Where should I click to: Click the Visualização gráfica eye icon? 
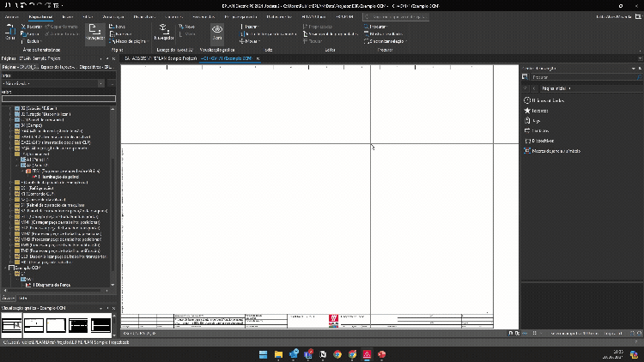[217, 31]
